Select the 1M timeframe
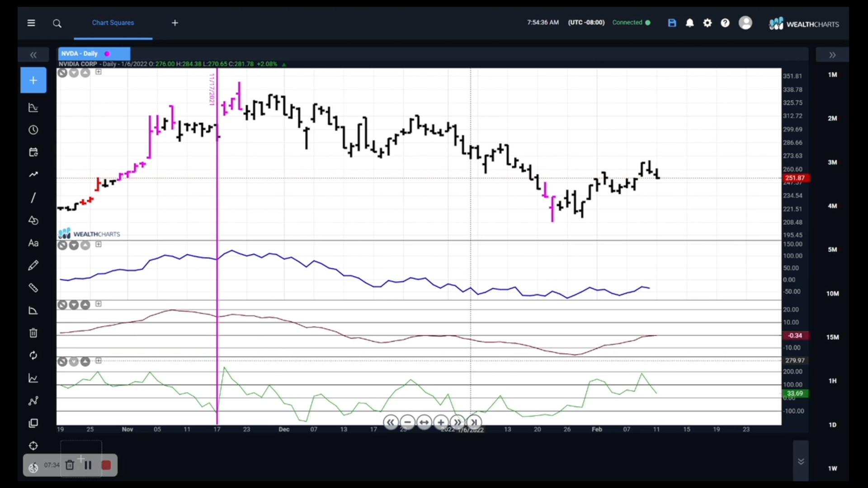 coord(832,75)
